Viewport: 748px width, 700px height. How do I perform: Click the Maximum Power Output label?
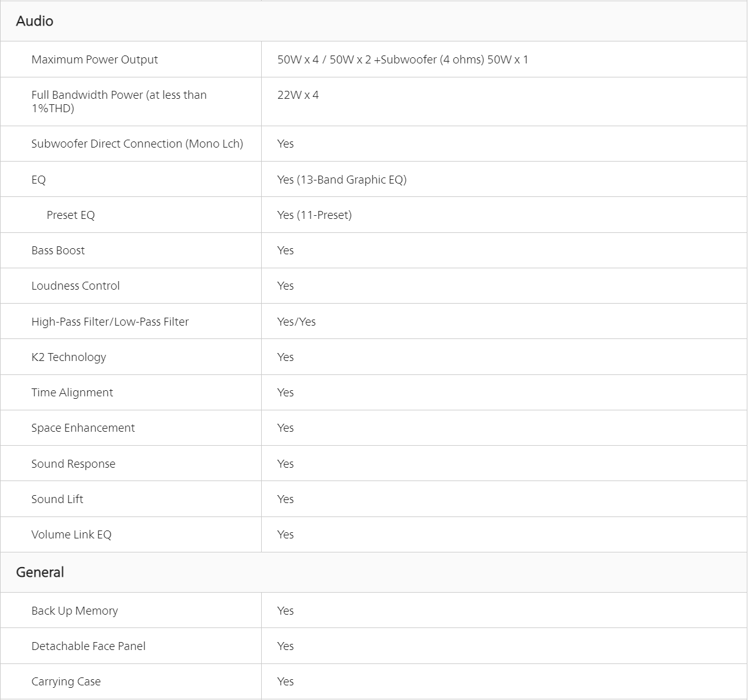pyautogui.click(x=95, y=60)
